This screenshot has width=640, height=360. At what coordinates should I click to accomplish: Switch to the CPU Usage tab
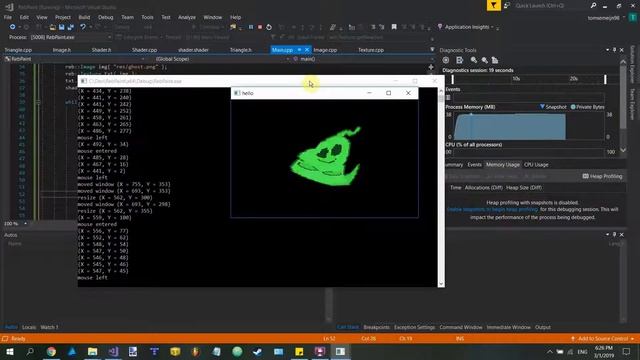click(x=536, y=165)
